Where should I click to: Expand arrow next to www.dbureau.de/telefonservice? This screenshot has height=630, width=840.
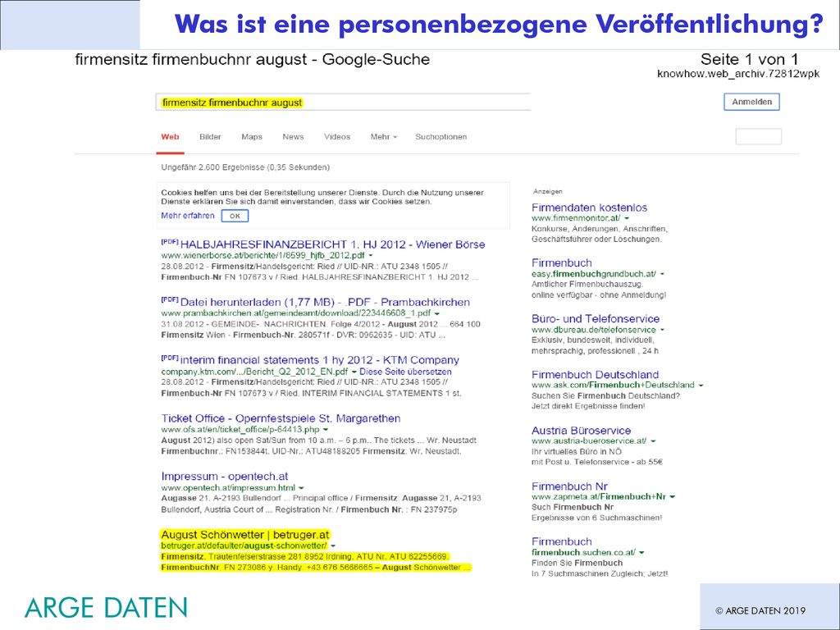662,330
